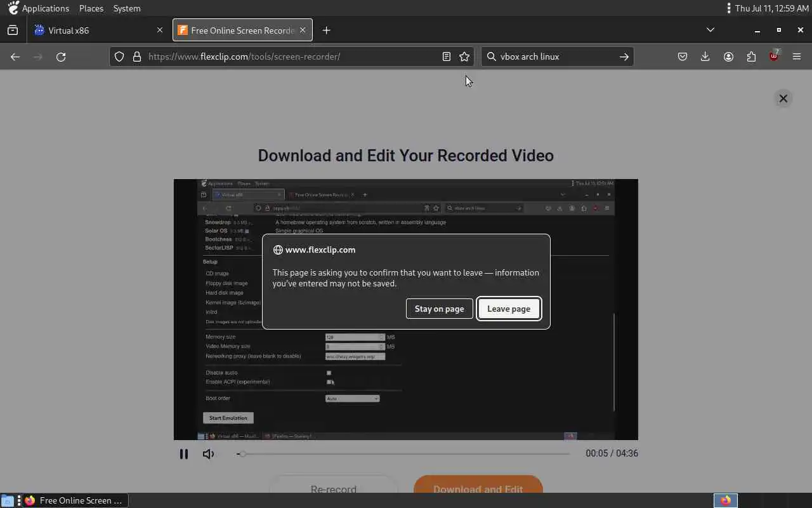The width and height of the screenshot is (812, 508).
Task: Select the Free Online Screen Recorder tab
Action: point(235,30)
